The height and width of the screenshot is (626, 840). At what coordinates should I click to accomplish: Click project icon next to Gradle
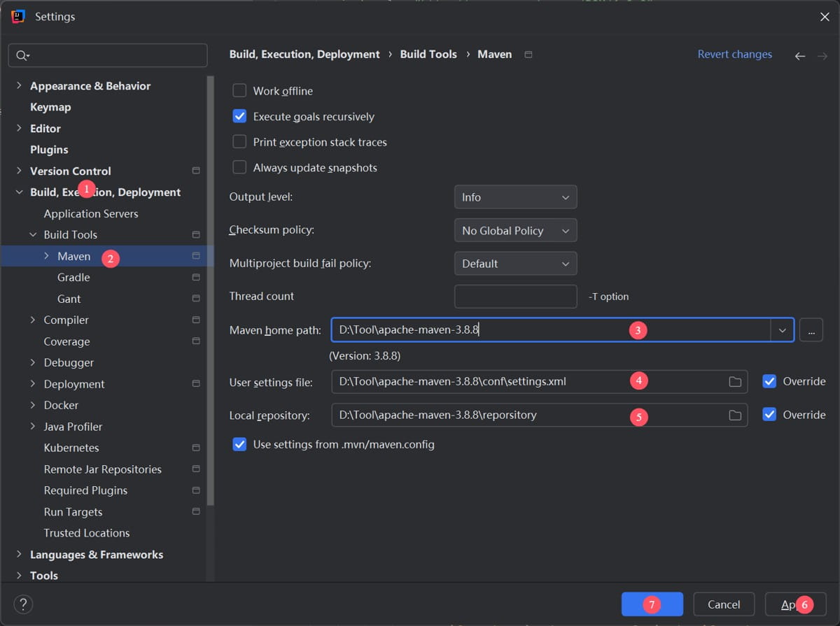pos(196,278)
